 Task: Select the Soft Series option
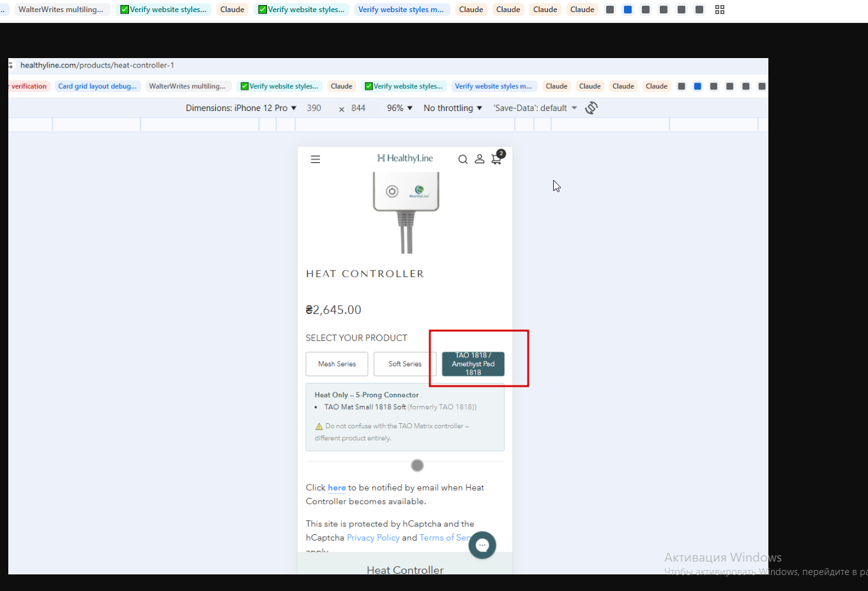pos(405,364)
